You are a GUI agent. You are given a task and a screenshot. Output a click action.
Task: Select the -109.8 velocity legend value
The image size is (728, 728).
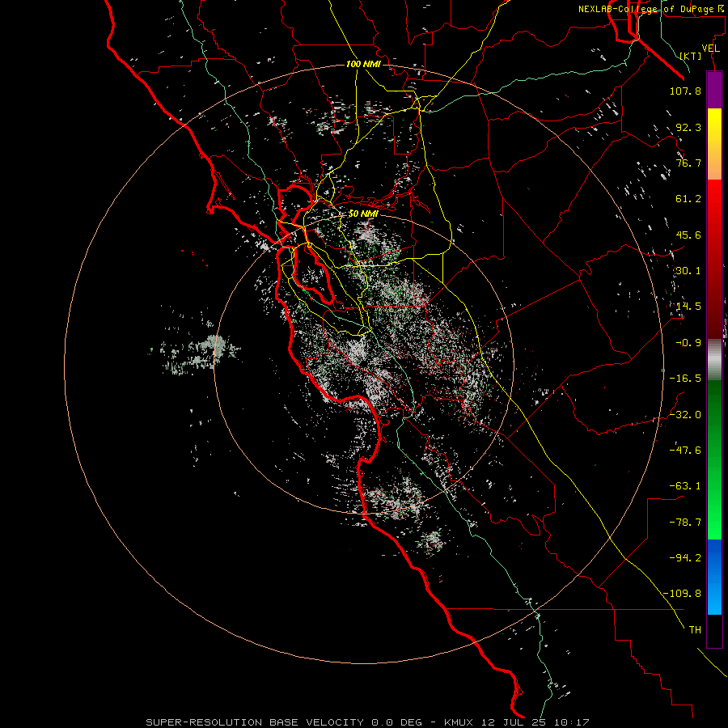click(x=683, y=594)
